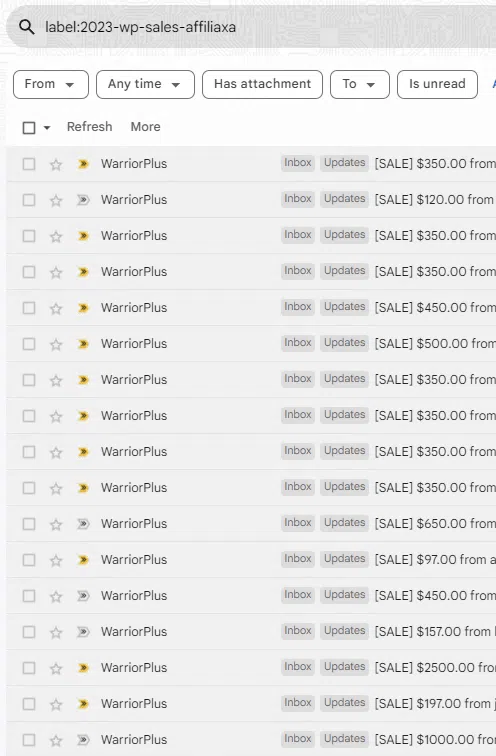Star the $350.00 sale email in first row
This screenshot has width=496, height=756.
56,164
